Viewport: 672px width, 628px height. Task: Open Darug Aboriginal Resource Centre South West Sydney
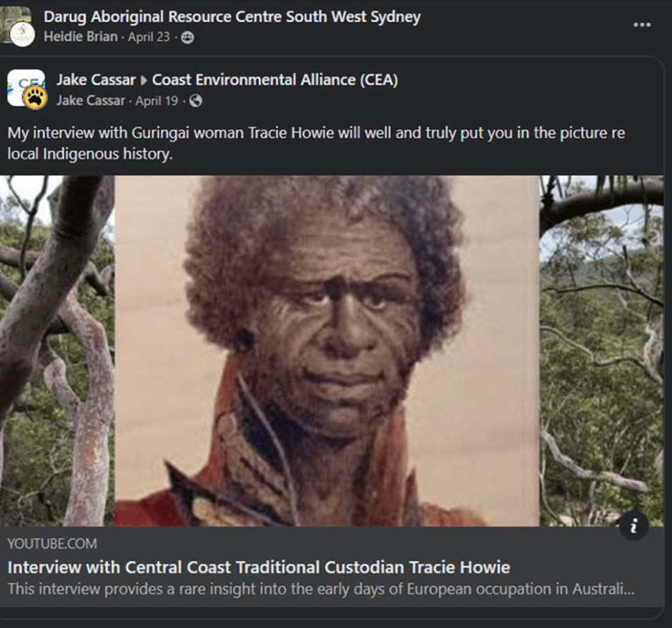tap(232, 16)
